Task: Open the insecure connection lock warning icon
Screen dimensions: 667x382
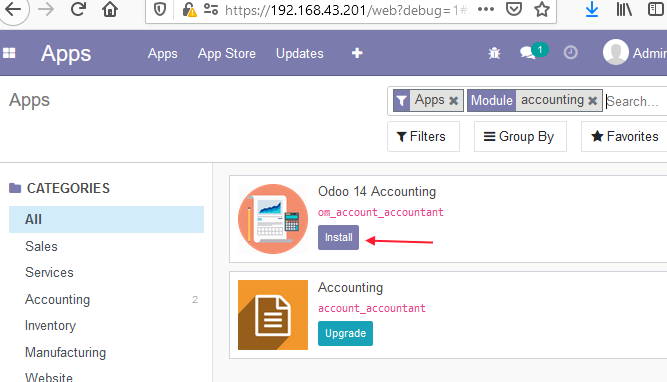Action: [189, 9]
